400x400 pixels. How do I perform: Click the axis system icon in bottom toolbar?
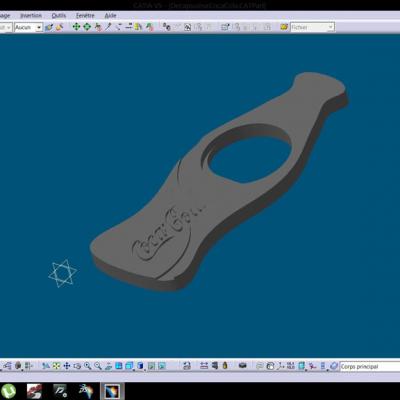(281, 366)
